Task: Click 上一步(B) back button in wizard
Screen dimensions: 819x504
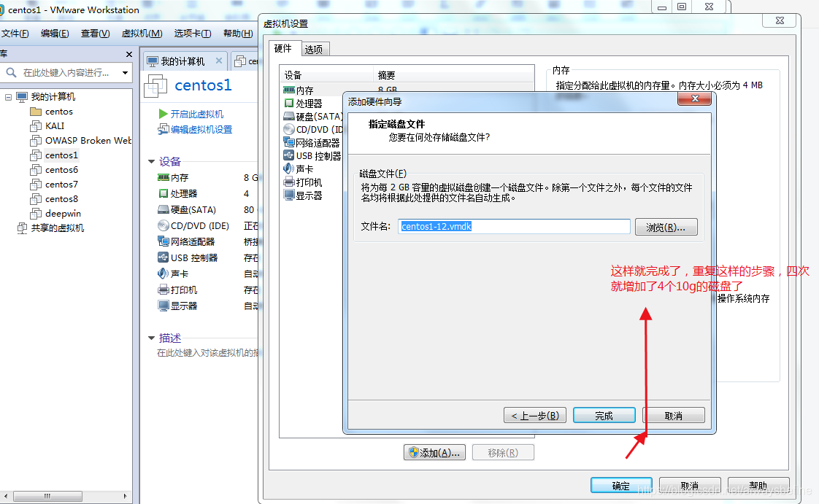Action: [535, 416]
